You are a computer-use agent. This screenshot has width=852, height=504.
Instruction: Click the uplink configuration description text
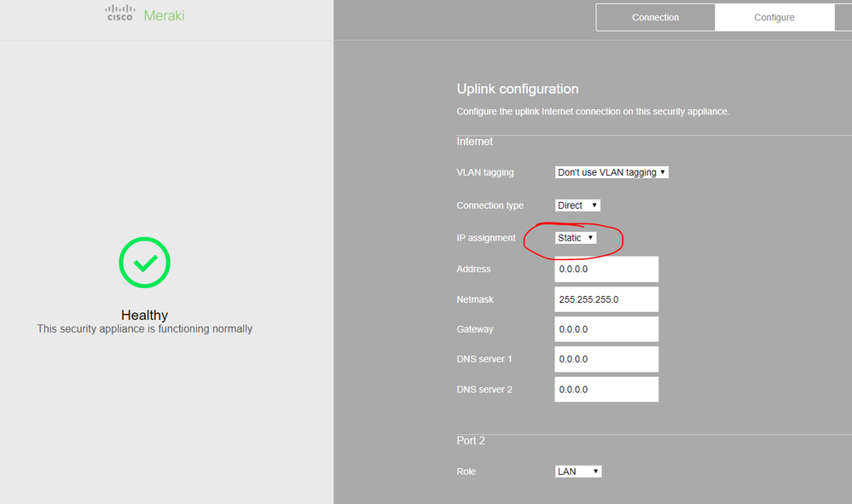(593, 112)
